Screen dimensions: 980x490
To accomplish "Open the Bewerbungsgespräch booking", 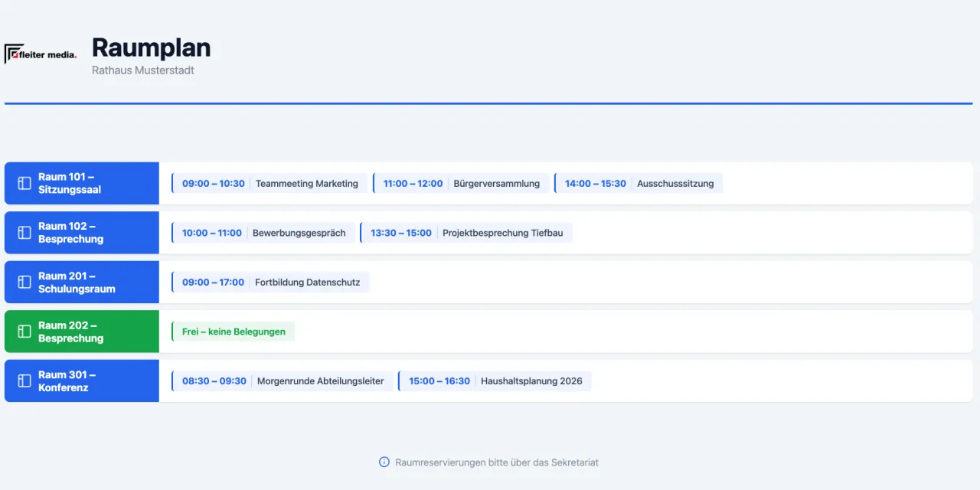I will tap(263, 233).
